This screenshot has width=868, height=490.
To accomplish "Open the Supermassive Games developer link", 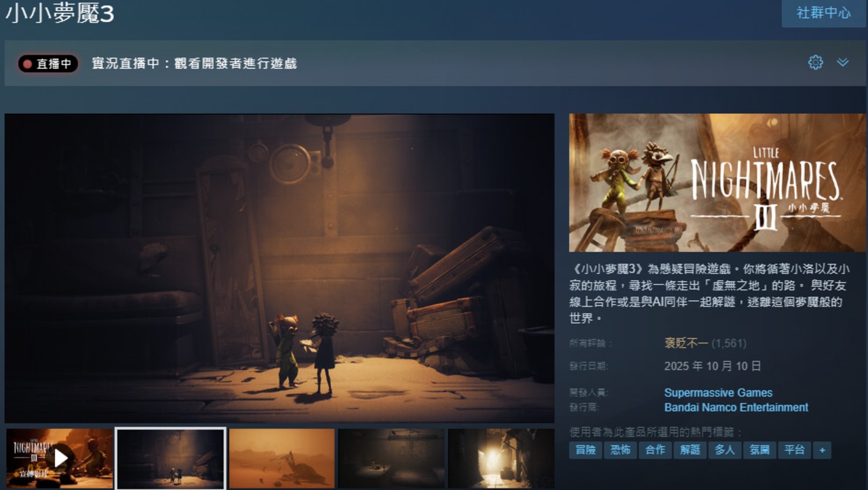I will 718,393.
